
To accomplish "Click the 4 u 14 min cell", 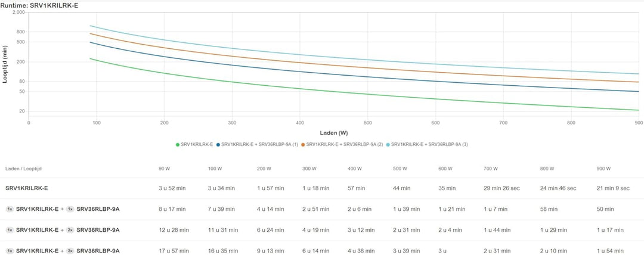I will click(270, 209).
